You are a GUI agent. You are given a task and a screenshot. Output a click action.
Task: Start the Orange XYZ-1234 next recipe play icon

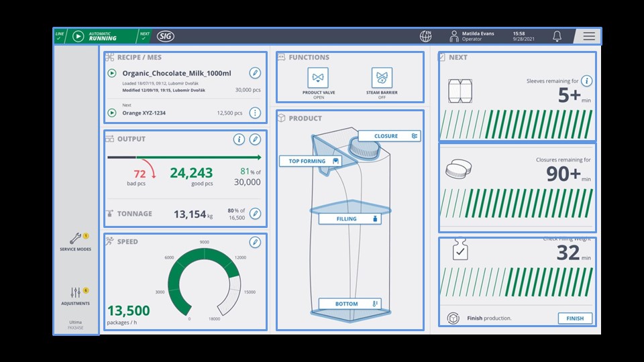112,113
